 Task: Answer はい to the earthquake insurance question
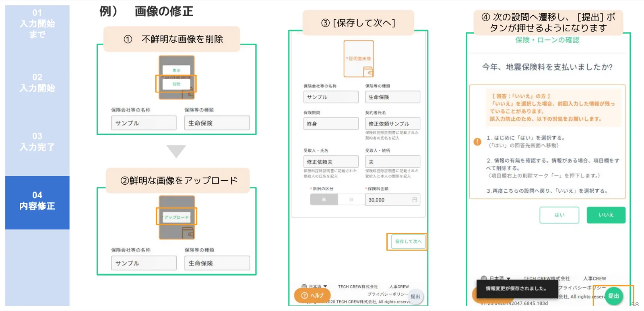click(559, 215)
